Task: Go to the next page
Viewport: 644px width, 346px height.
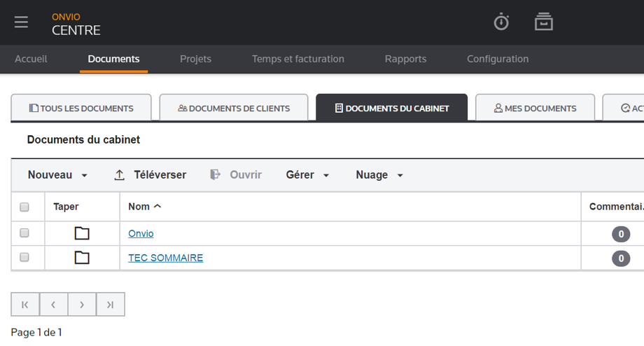Action: coord(82,305)
